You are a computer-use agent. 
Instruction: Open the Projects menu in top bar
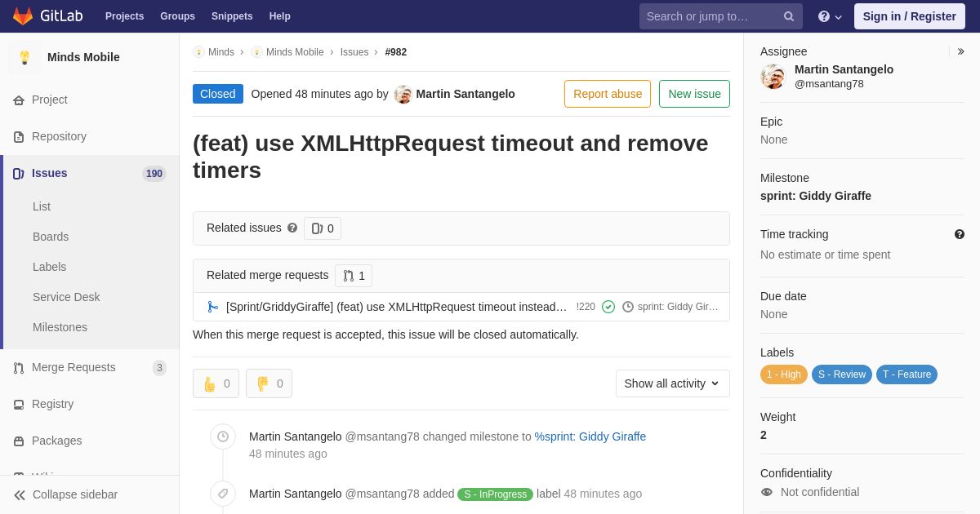[x=124, y=16]
